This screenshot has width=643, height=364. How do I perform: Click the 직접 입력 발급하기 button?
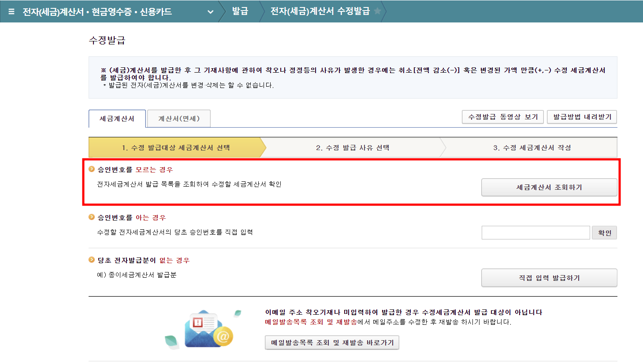tap(549, 278)
